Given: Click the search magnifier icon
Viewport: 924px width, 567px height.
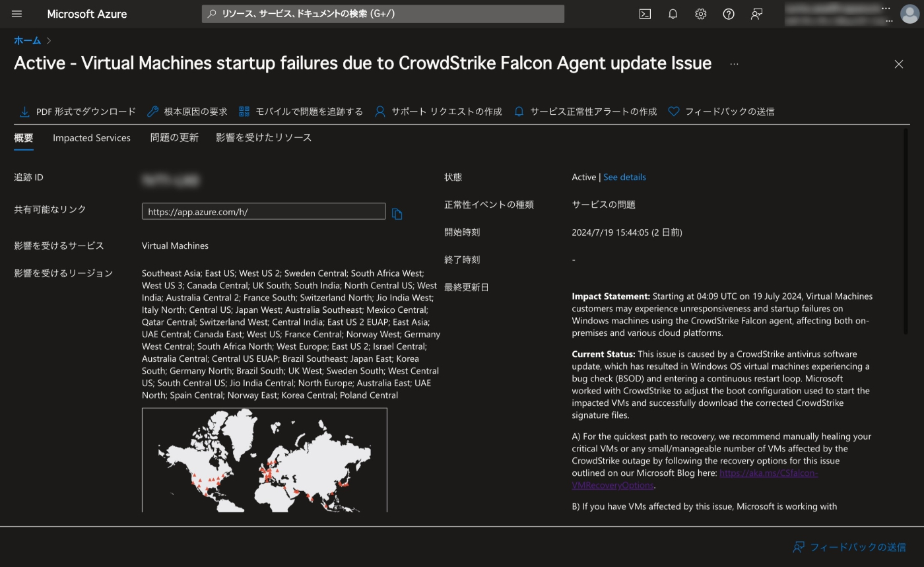Looking at the screenshot, I should coord(212,14).
